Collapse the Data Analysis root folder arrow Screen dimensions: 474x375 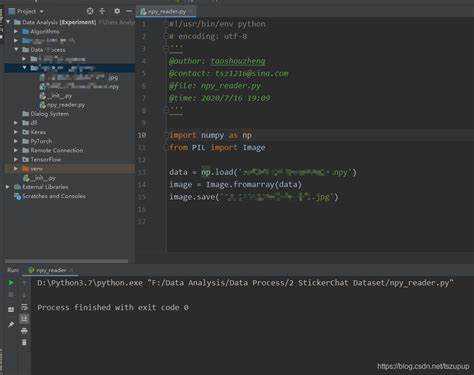8,22
